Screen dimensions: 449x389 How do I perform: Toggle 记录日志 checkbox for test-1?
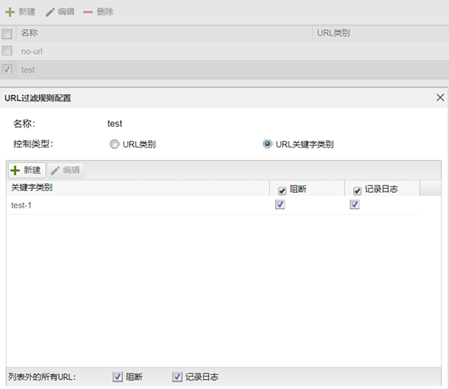tap(355, 204)
